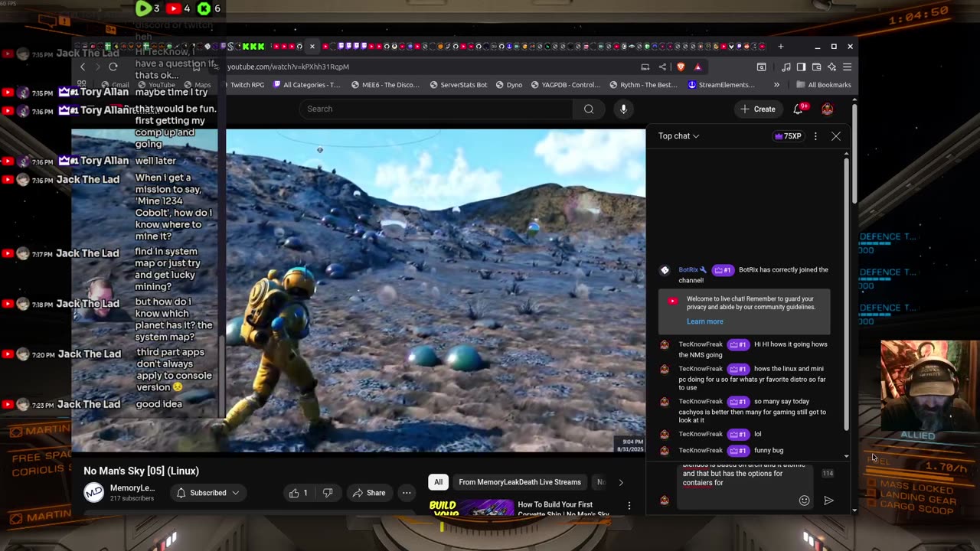Open the emoji picker in chat
The height and width of the screenshot is (551, 980).
(x=804, y=500)
